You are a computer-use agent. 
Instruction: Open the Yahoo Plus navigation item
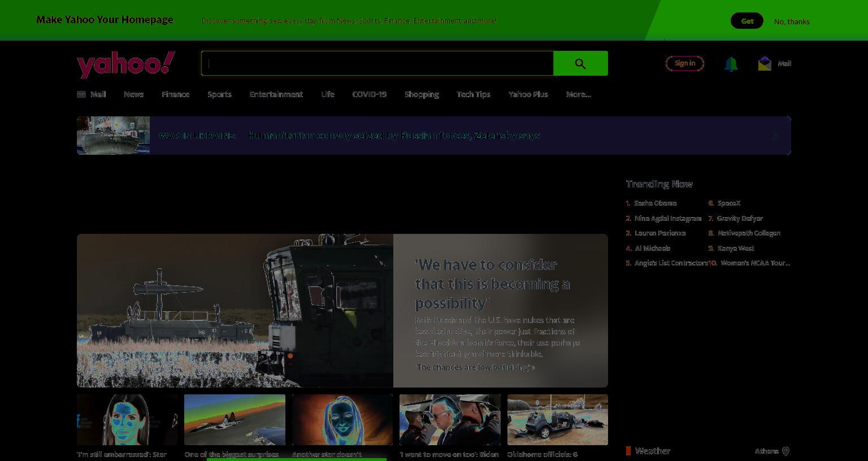528,94
